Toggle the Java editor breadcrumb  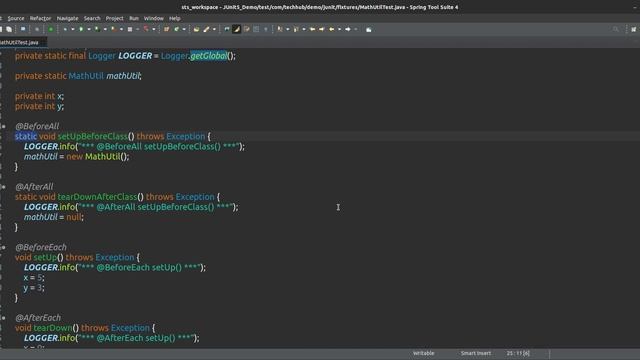point(227,29)
